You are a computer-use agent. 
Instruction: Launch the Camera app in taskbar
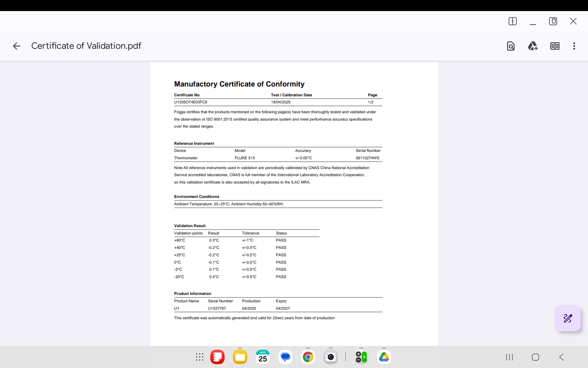point(331,357)
